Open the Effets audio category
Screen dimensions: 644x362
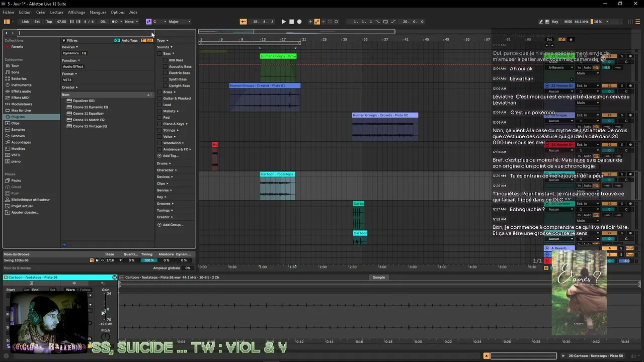coord(21,91)
